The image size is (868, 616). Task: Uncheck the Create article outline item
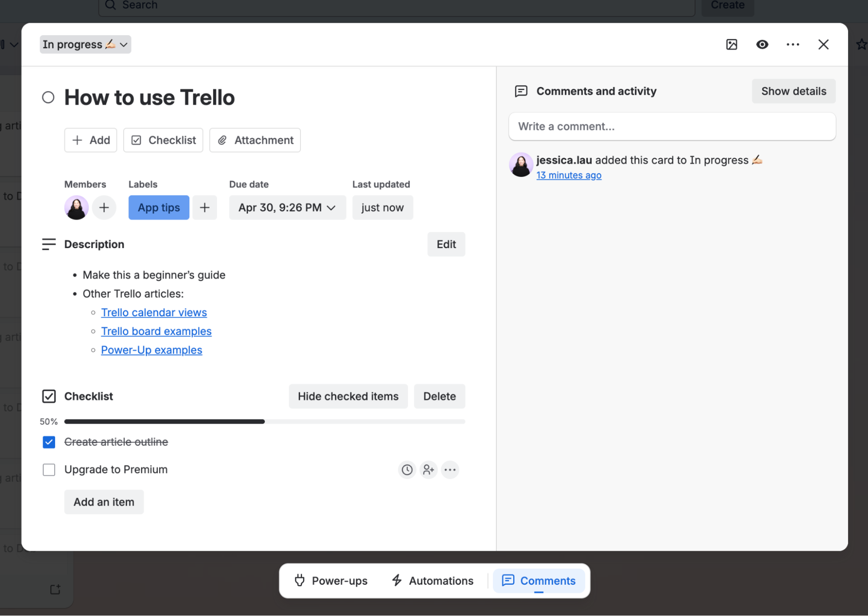pos(49,442)
